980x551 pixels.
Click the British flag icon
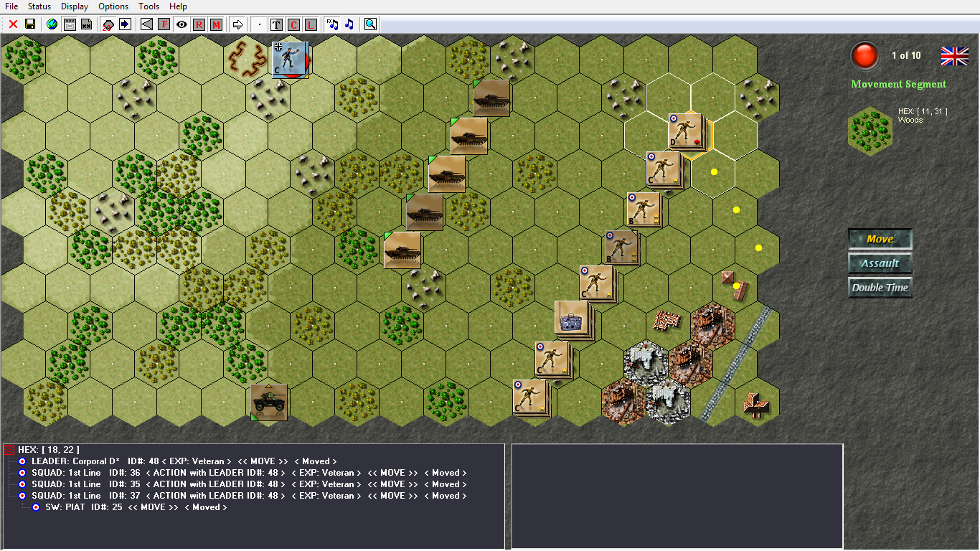point(954,55)
